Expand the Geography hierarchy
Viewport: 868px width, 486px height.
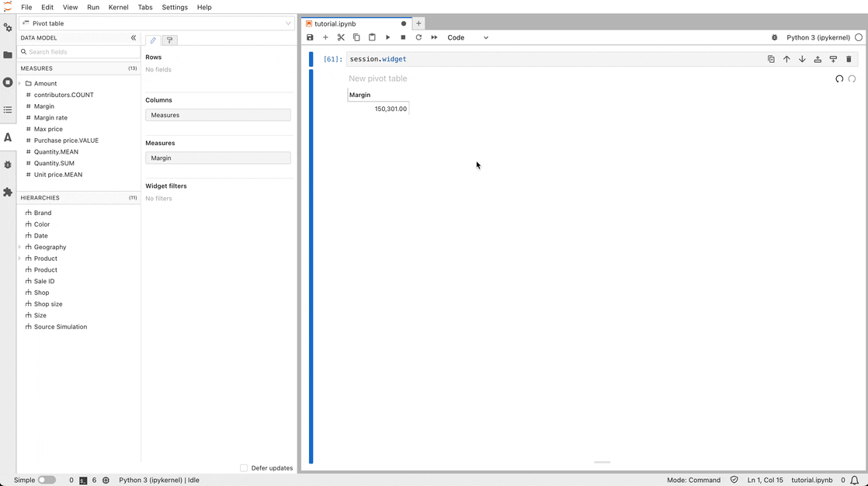(x=19, y=247)
